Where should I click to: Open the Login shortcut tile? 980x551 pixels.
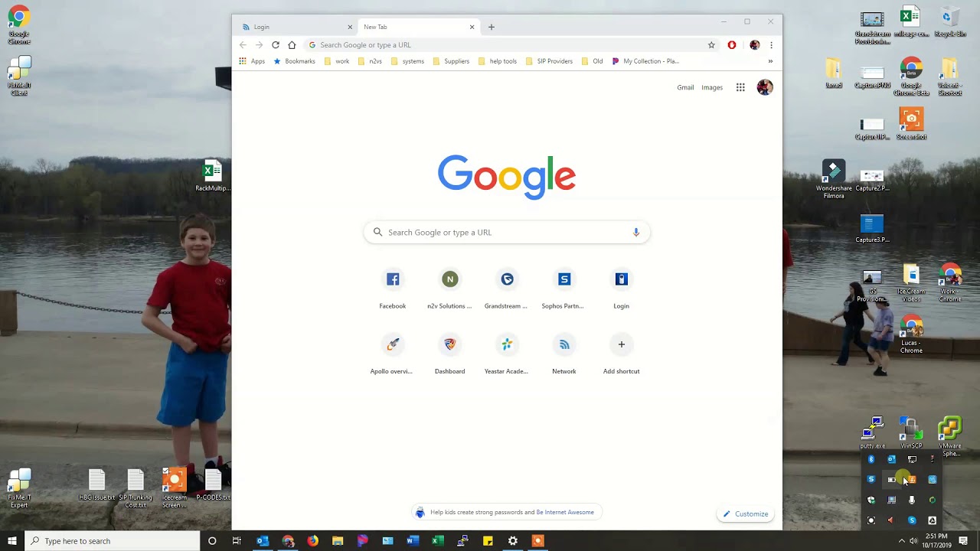click(x=621, y=288)
